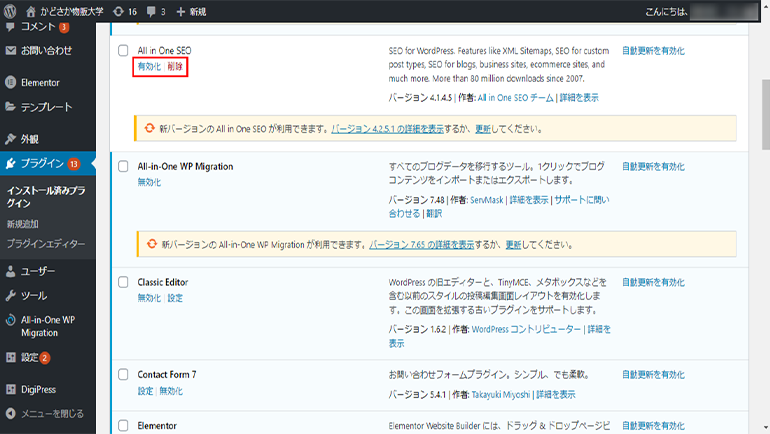This screenshot has height=434, width=770.
Task: Click All-in-One WP Migration sidebar icon
Action: (x=10, y=321)
